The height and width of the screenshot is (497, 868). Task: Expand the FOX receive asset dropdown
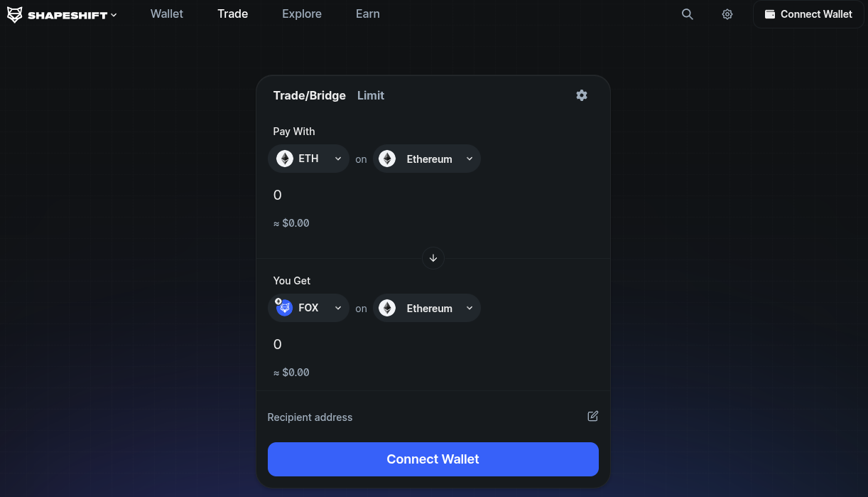pyautogui.click(x=338, y=308)
